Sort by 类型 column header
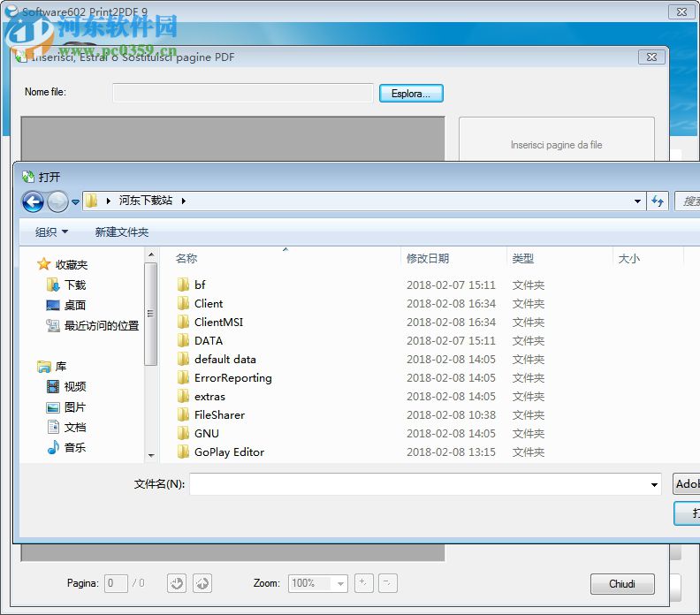This screenshot has width=700, height=615. [x=522, y=258]
